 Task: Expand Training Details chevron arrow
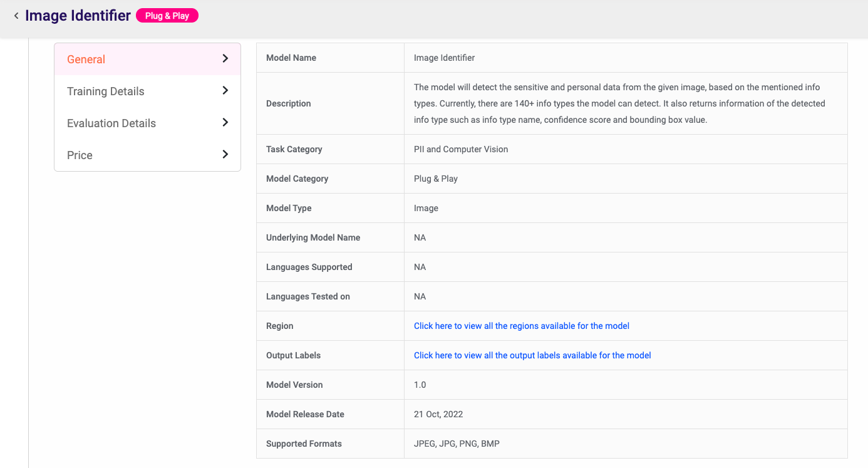click(225, 91)
